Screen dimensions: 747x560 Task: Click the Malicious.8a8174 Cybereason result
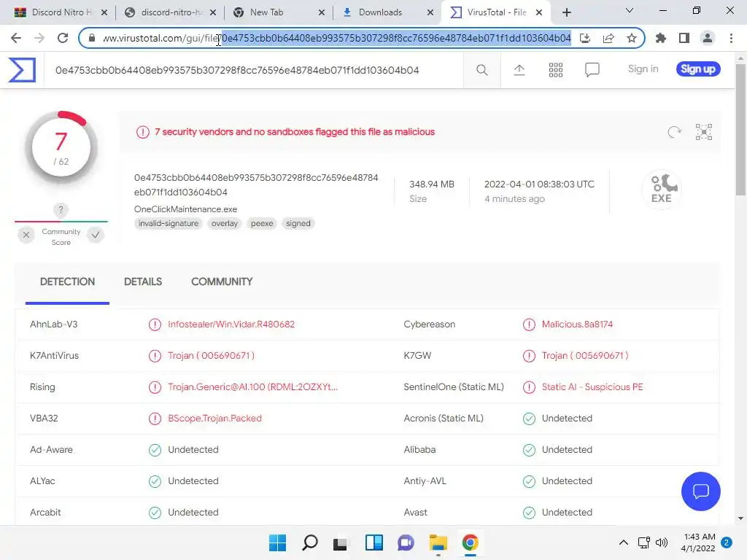[577, 324]
